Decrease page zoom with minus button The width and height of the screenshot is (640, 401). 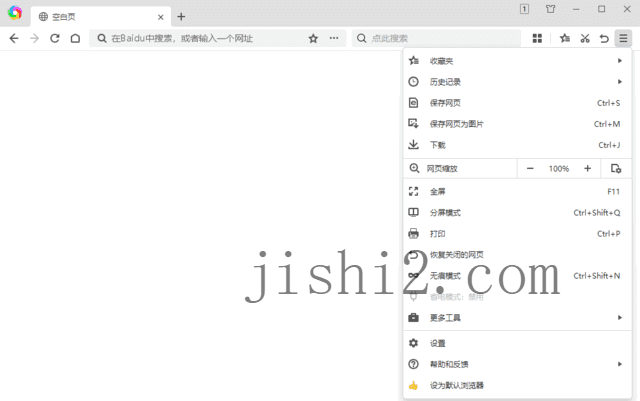point(530,168)
